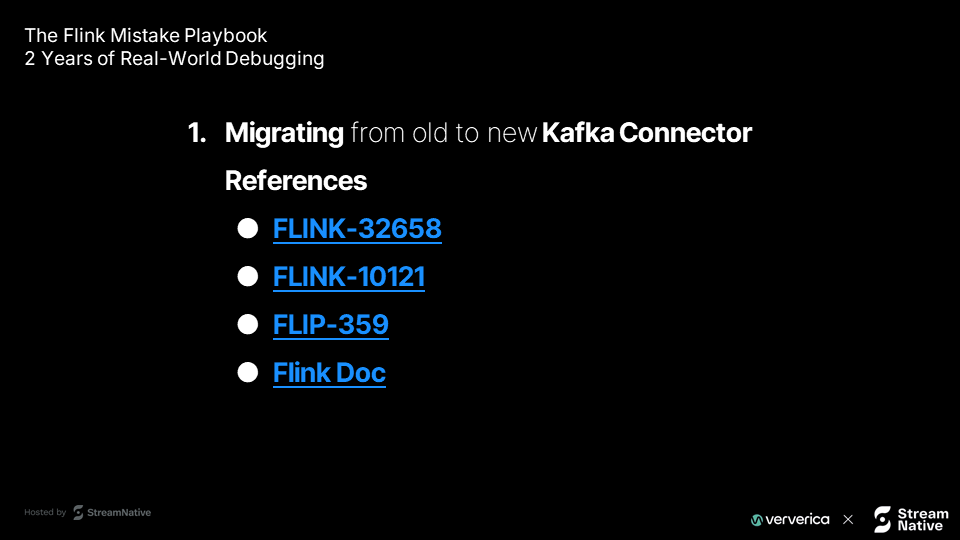Open the FLINK-10121 reference link
The width and height of the screenshot is (960, 540).
click(348, 277)
